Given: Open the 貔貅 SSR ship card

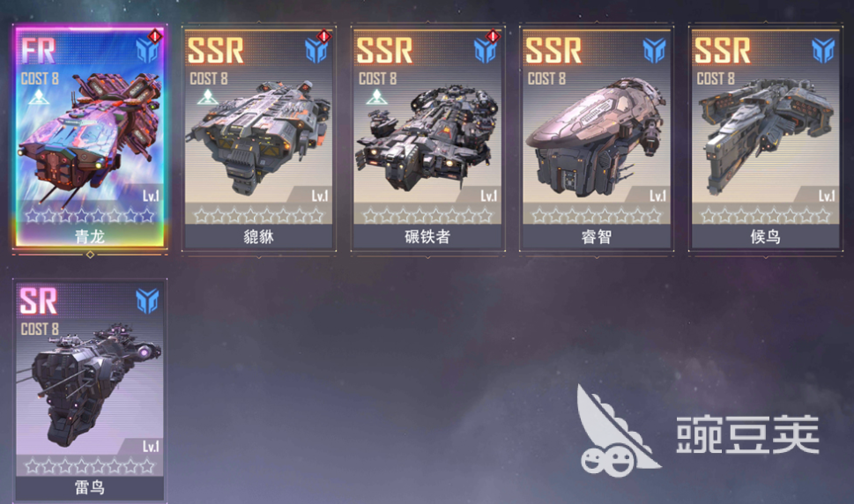Looking at the screenshot, I should 259,138.
